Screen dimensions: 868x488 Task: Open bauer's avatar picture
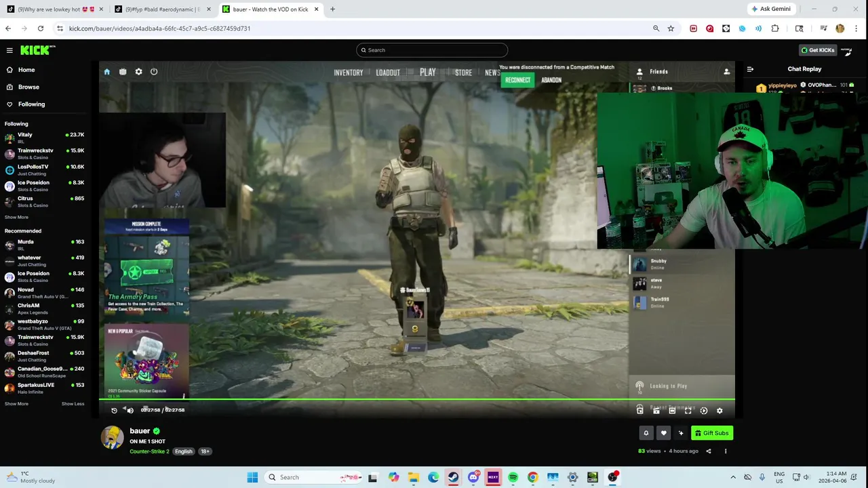pyautogui.click(x=113, y=438)
